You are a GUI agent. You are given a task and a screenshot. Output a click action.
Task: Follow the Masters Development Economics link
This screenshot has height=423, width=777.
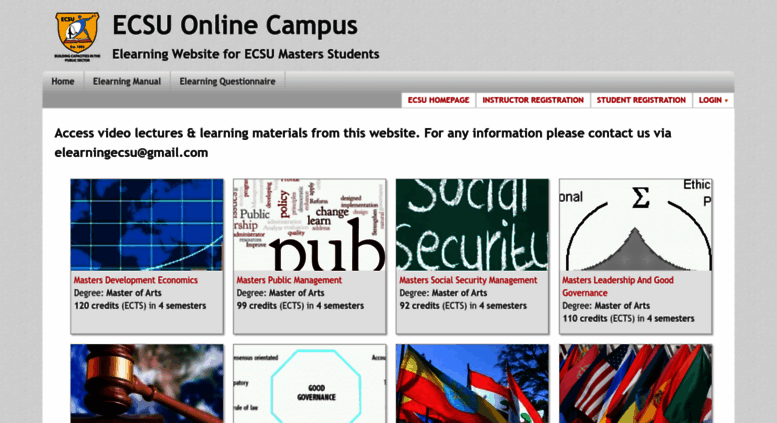(x=136, y=280)
